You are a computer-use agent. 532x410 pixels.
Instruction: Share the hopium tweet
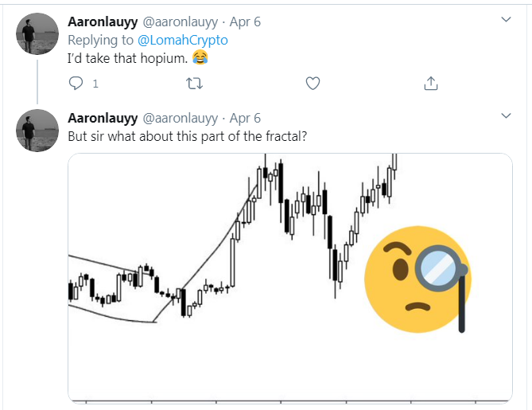pyautogui.click(x=430, y=83)
